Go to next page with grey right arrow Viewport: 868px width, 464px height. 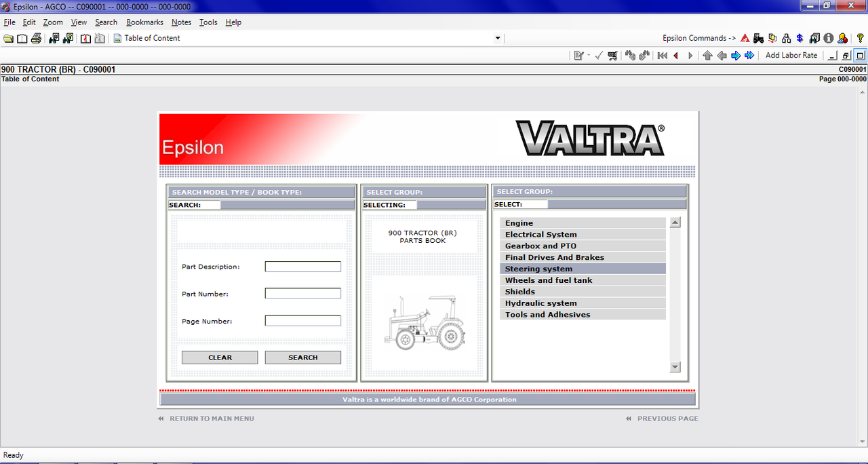click(x=690, y=56)
